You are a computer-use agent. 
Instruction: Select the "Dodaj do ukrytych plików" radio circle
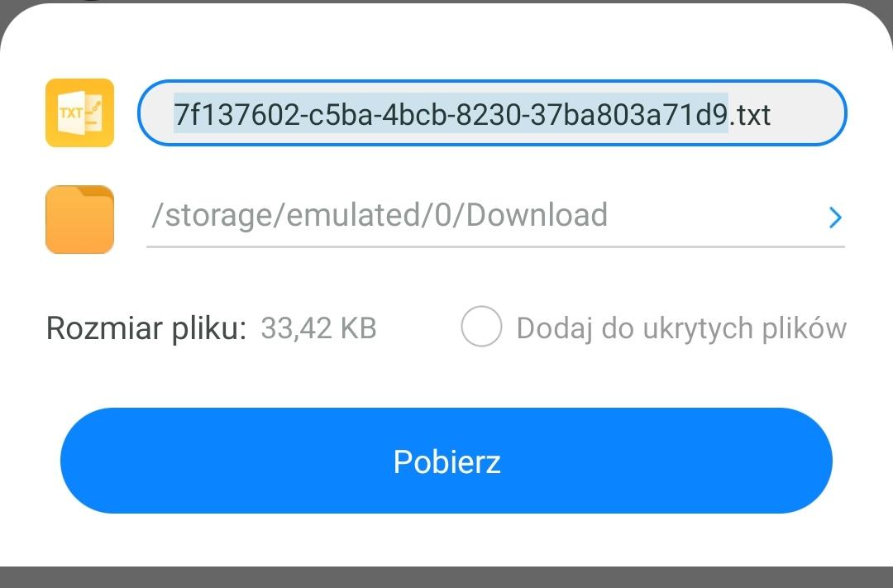[481, 327]
